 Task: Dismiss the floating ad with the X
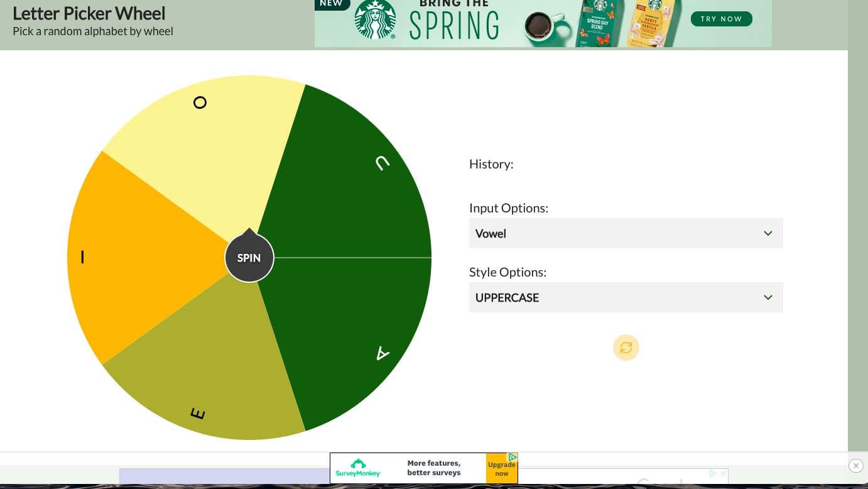click(x=857, y=466)
